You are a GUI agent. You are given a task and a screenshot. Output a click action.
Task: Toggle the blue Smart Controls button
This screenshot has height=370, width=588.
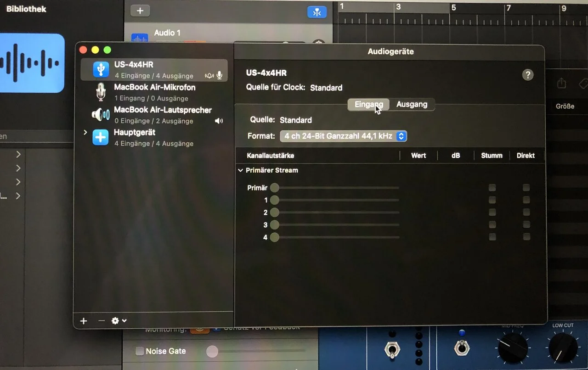click(317, 12)
